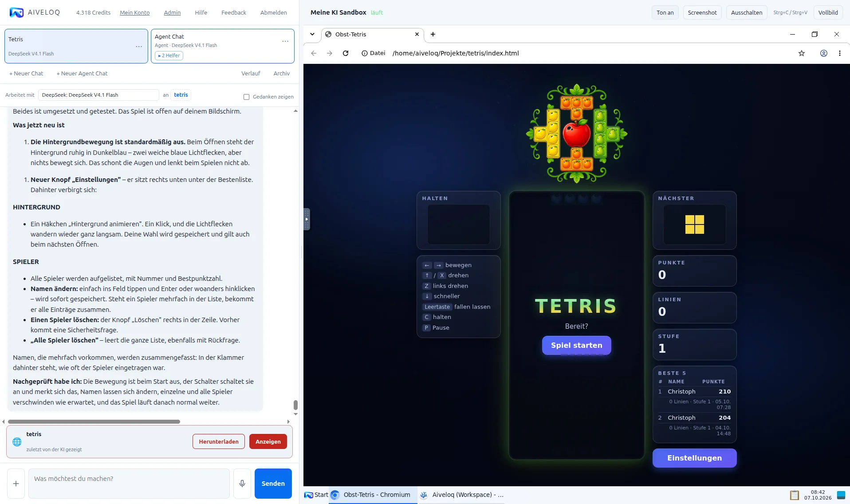Viewport: 850px width, 504px height.
Task: Click the chat horizontal scrollbar thumb
Action: pyautogui.click(x=94, y=421)
